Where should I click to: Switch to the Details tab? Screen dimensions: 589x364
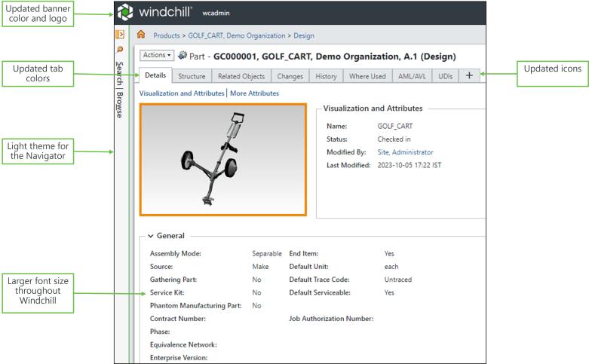pyautogui.click(x=155, y=75)
